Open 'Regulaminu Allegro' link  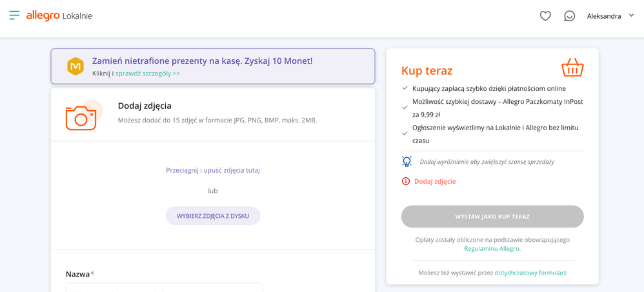(x=492, y=249)
